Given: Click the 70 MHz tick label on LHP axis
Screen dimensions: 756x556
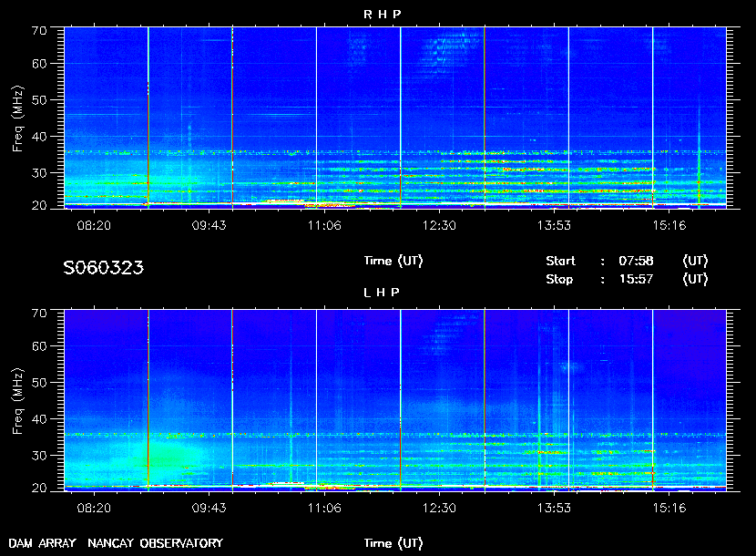Looking at the screenshot, I should pos(39,314).
